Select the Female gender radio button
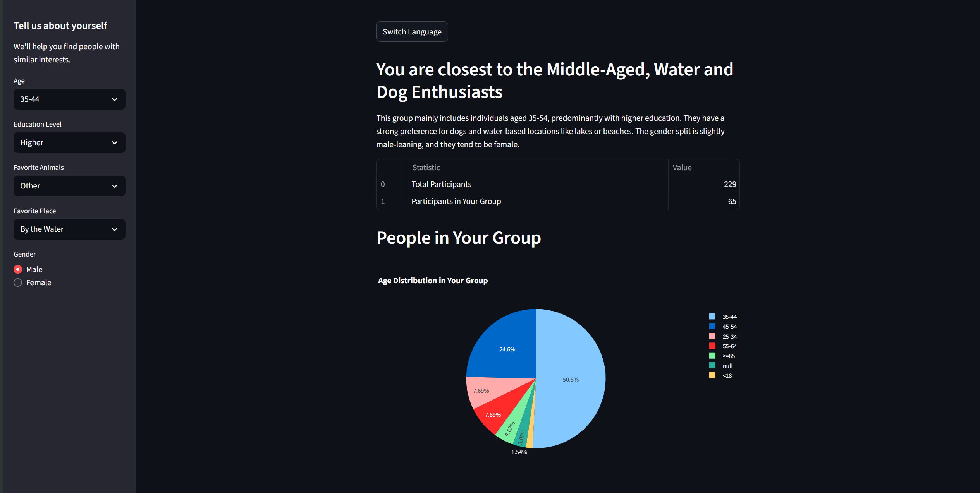Screen dimensions: 980x493 (18, 282)
